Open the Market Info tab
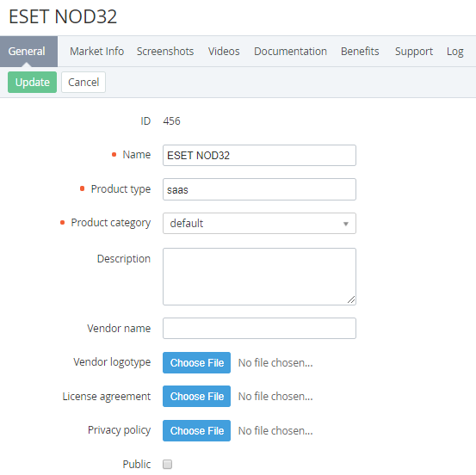 (x=97, y=52)
